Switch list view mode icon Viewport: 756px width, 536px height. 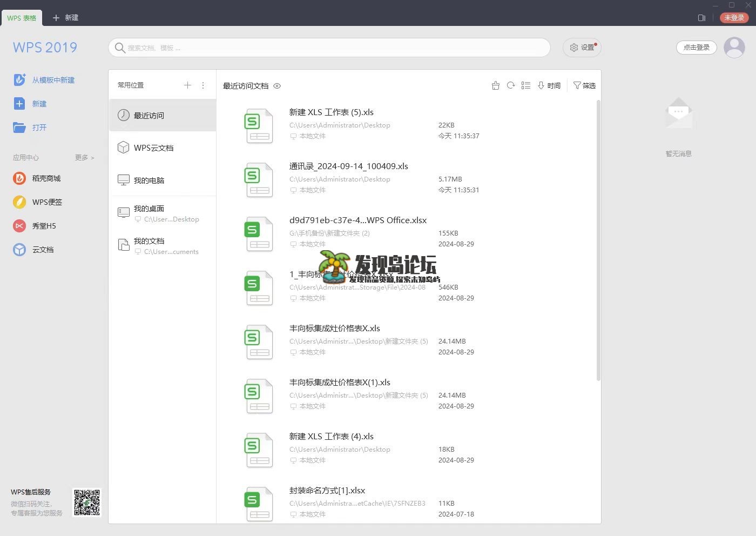click(x=526, y=85)
